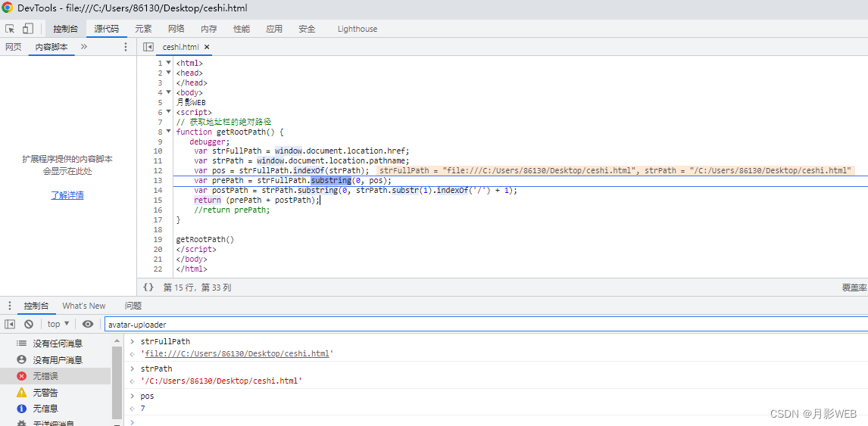868x426 pixels.
Task: Click the user icon beside 没有用户消息
Action: click(x=22, y=360)
